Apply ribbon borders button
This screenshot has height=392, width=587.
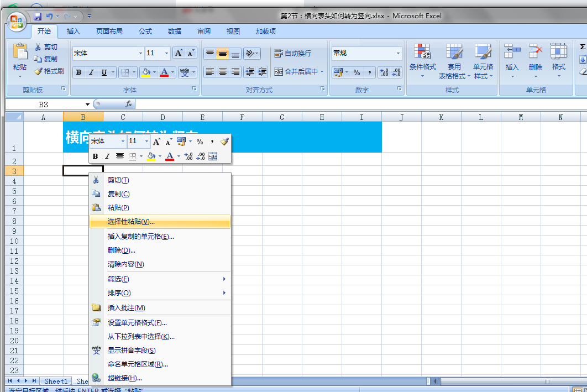pyautogui.click(x=125, y=72)
